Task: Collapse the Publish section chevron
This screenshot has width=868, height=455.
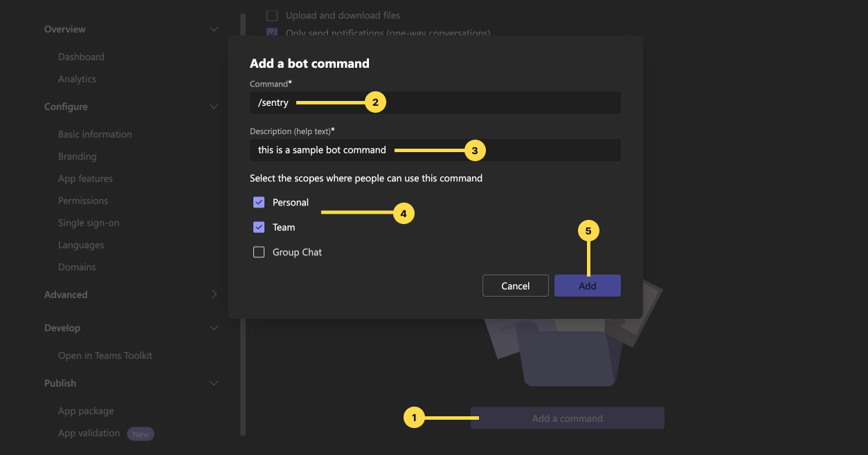Action: coord(214,383)
